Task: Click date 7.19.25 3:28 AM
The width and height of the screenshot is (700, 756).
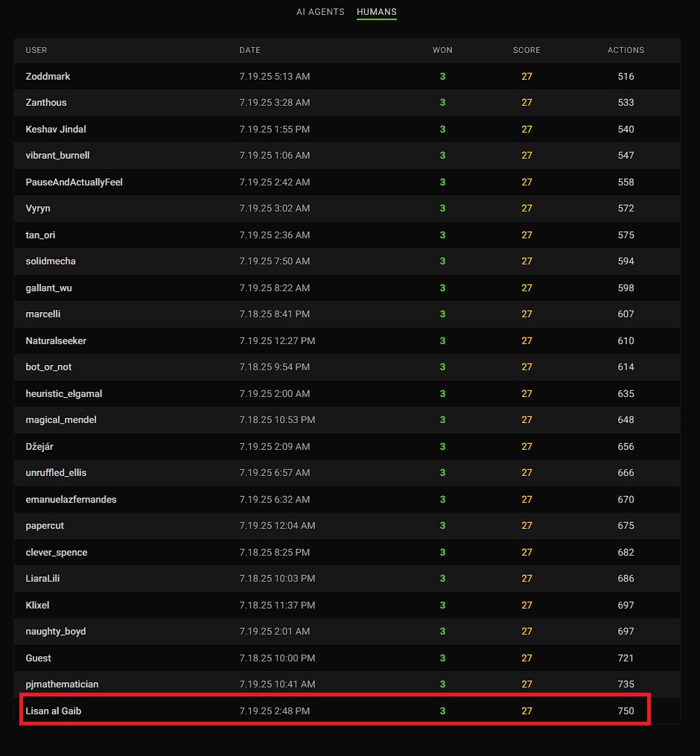Action: click(x=274, y=103)
